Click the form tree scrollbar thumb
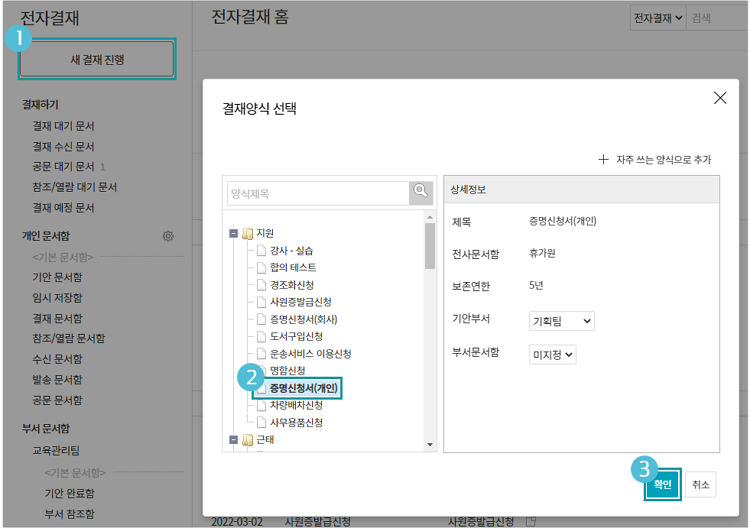 [x=430, y=246]
